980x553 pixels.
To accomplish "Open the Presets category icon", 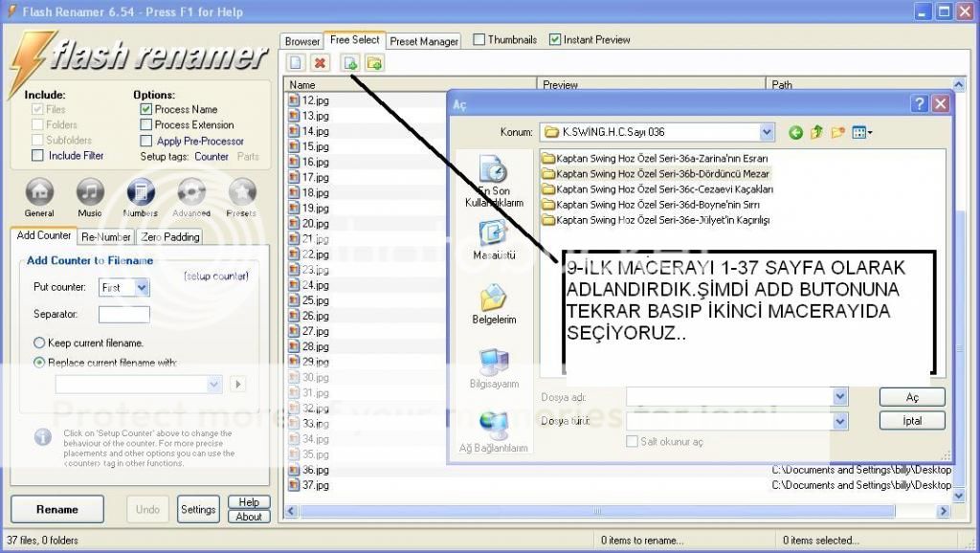I will click(241, 192).
